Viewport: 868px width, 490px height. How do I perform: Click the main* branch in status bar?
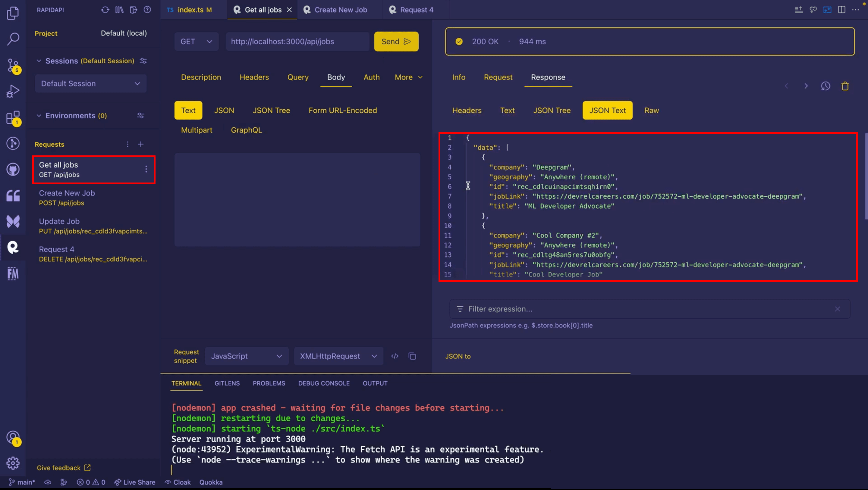[22, 482]
